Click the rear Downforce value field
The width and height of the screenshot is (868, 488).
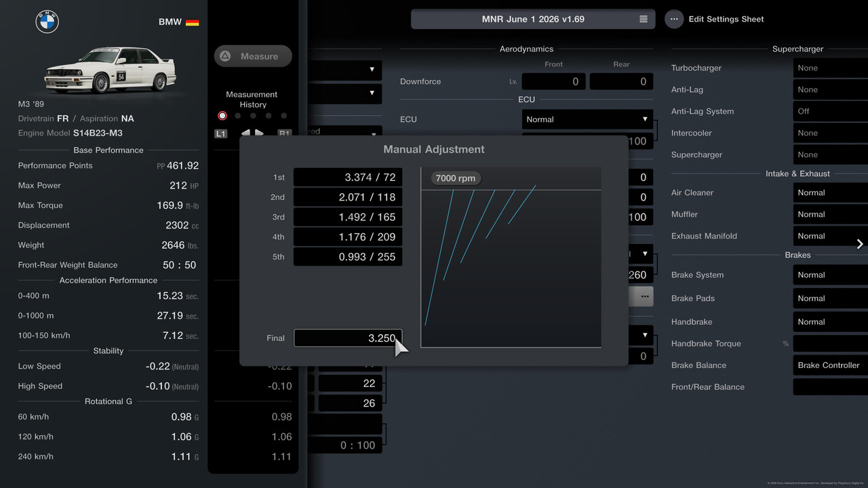click(621, 81)
